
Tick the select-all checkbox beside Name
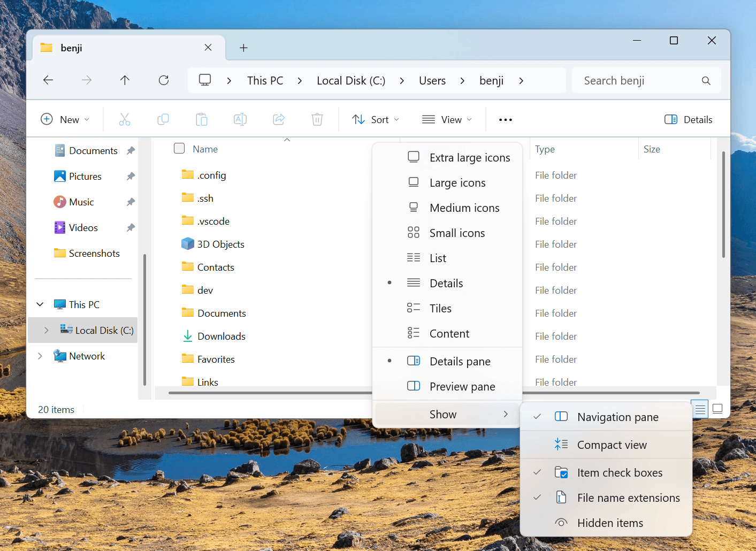(179, 149)
